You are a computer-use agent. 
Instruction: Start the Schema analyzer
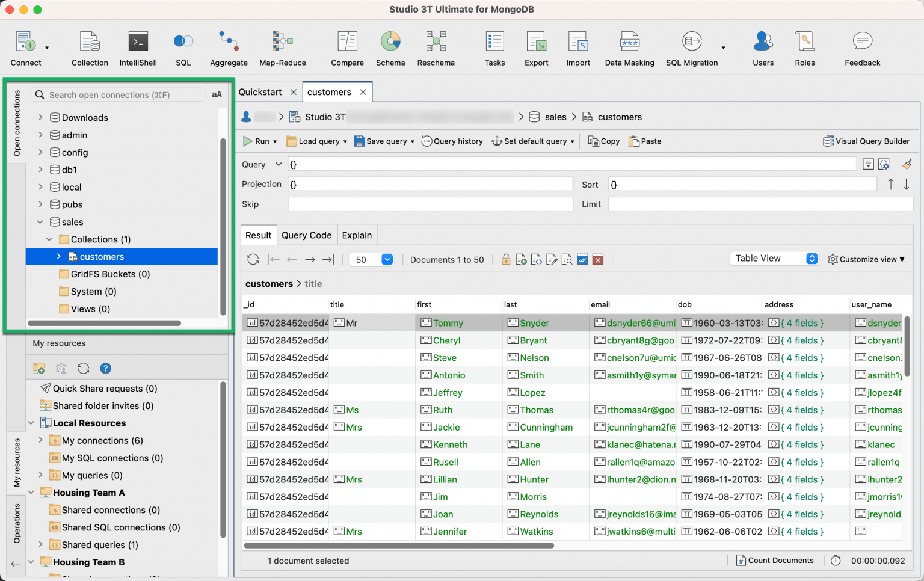click(x=390, y=48)
